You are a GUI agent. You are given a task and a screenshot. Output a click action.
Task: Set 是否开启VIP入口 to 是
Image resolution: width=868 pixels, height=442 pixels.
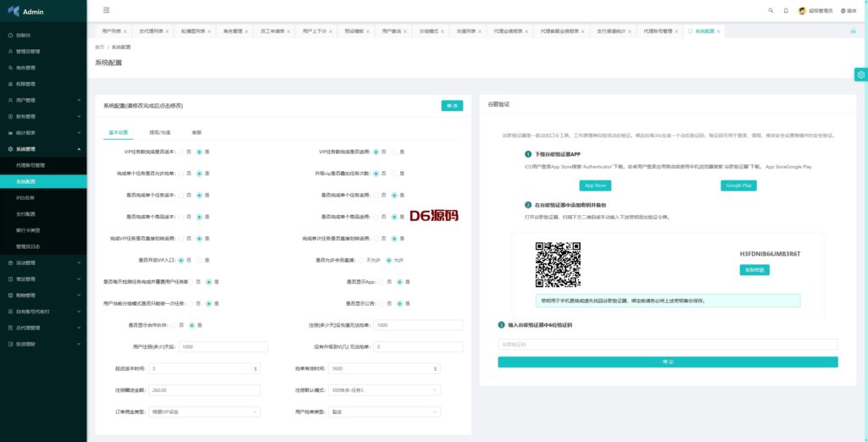[198, 260]
